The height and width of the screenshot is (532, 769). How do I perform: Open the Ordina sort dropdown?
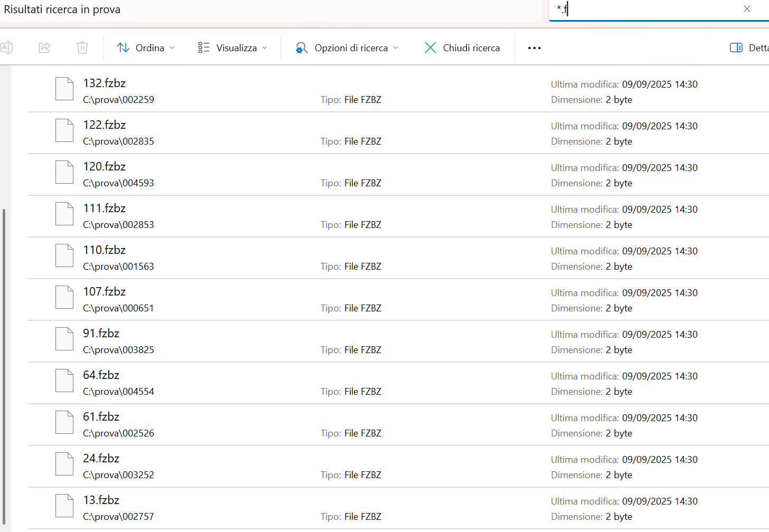(x=145, y=48)
